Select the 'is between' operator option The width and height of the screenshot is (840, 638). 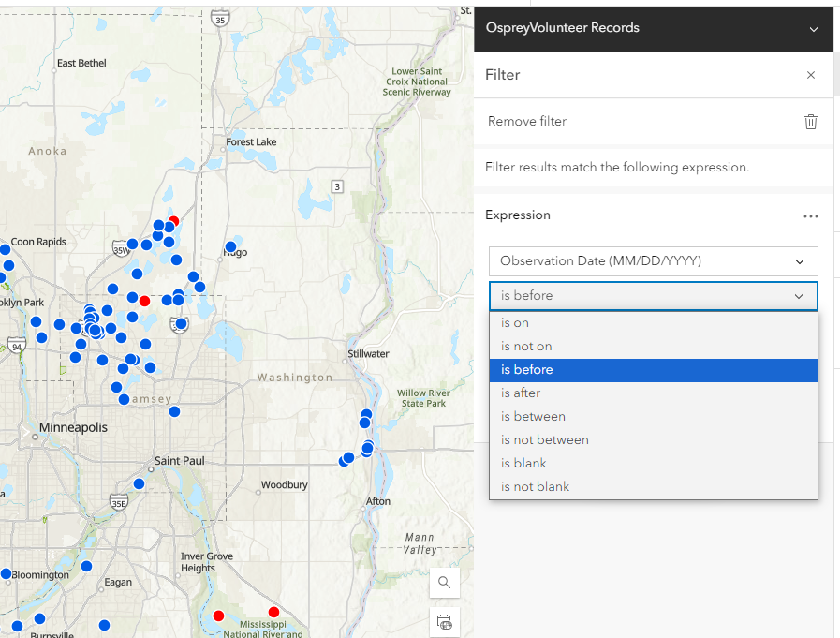pos(653,416)
